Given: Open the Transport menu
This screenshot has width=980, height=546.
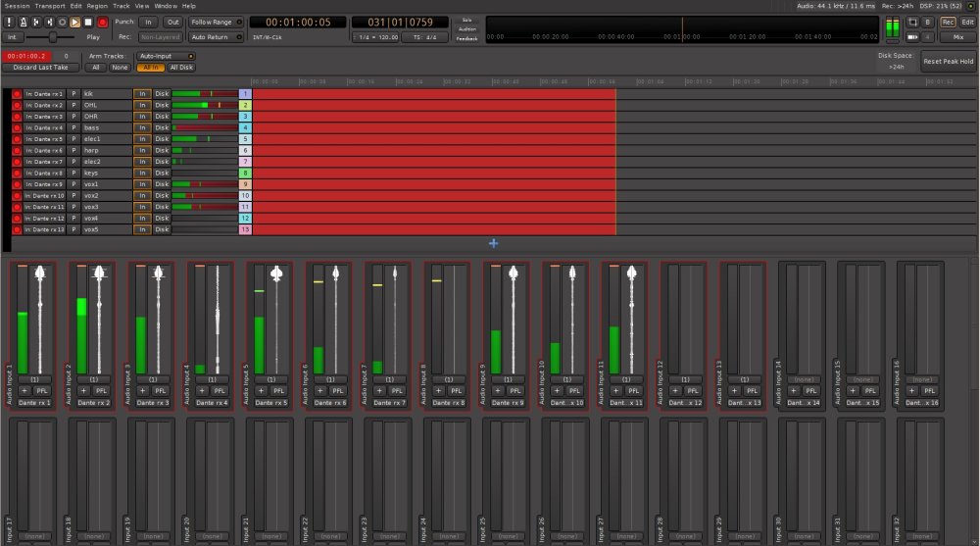Looking at the screenshot, I should tap(50, 6).
